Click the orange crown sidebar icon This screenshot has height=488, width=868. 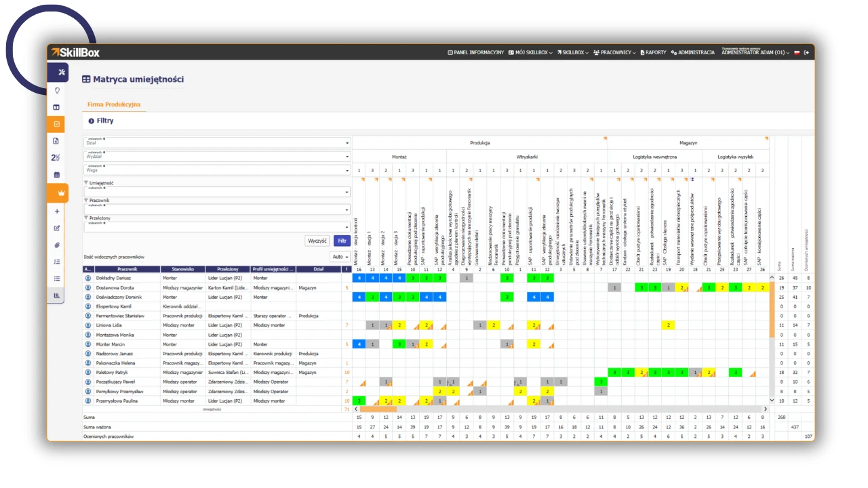(58, 193)
